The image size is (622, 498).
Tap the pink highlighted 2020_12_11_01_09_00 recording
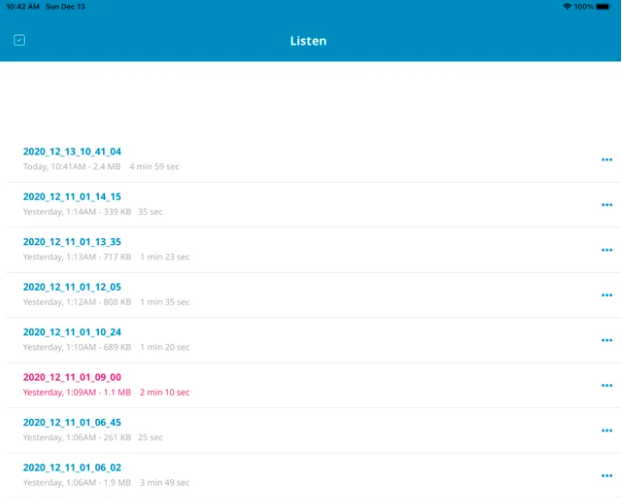[72, 377]
